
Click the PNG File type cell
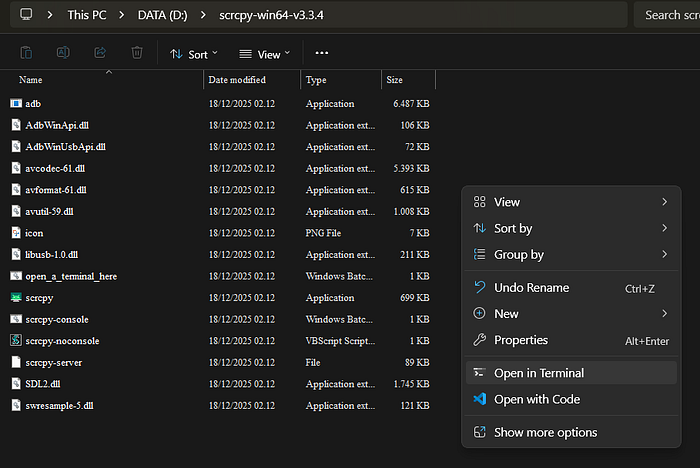tap(323, 233)
